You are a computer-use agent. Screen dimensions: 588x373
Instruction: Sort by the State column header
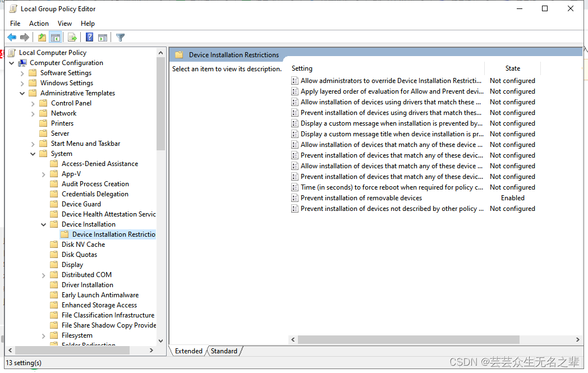513,68
